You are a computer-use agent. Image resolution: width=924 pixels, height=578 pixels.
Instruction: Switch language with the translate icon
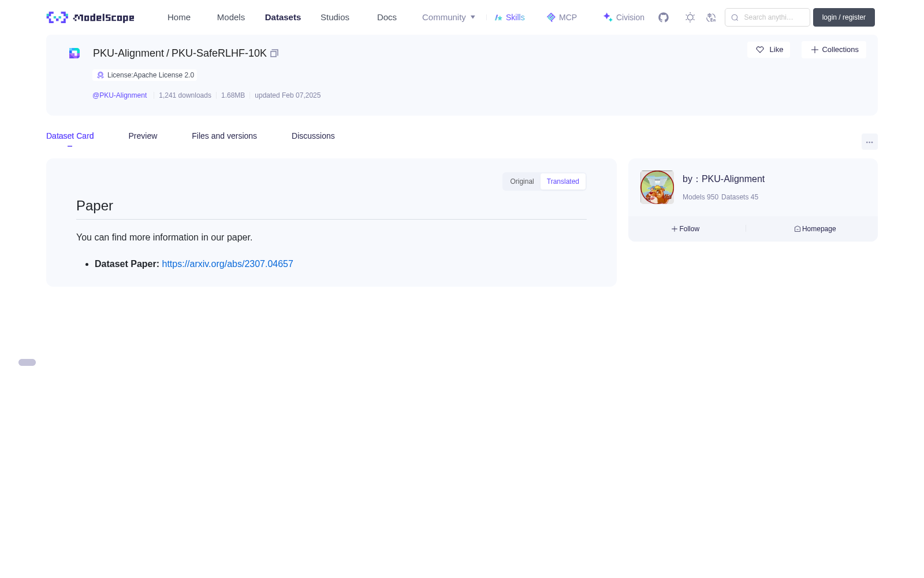(x=711, y=17)
